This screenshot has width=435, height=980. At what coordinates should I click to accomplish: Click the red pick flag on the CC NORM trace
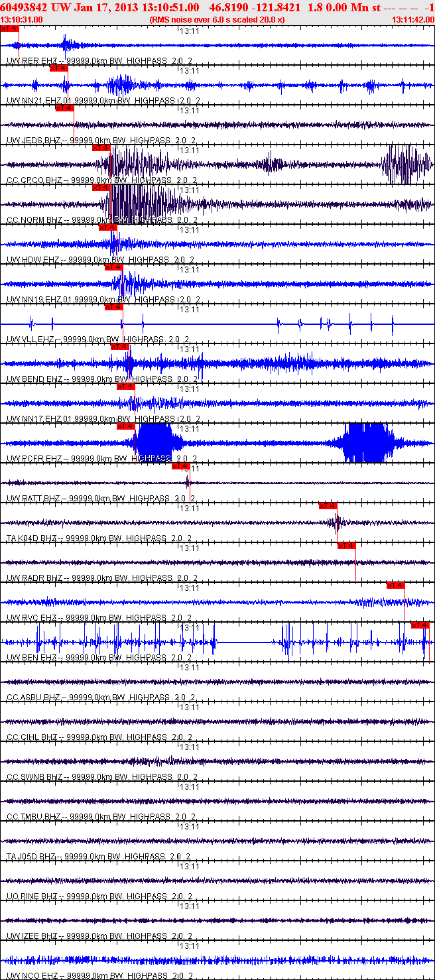[x=101, y=188]
